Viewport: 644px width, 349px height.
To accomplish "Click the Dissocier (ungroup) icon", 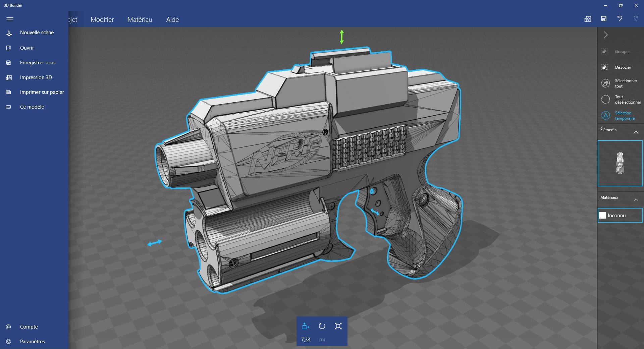I will 605,67.
